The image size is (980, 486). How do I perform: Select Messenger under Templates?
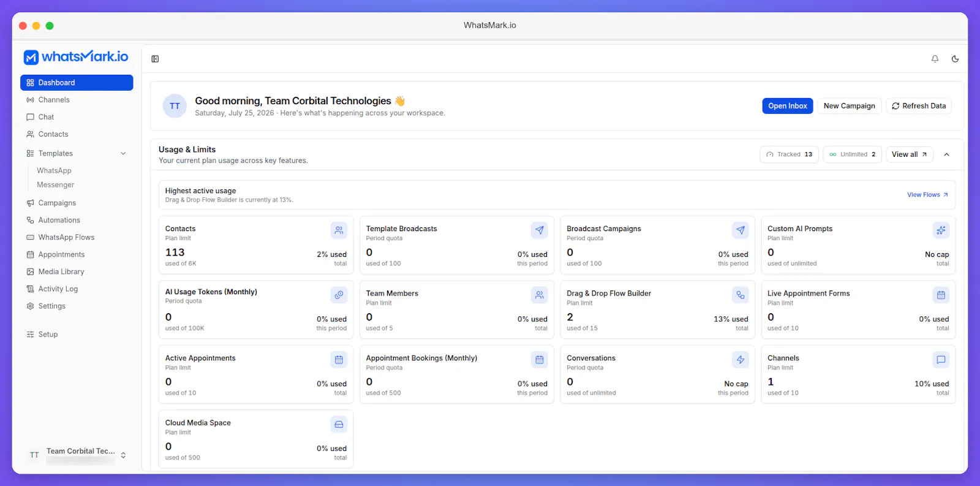[55, 184]
